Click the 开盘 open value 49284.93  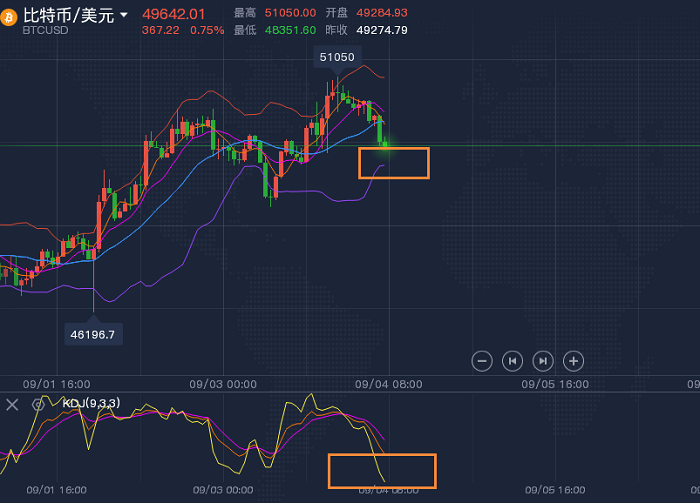381,13
